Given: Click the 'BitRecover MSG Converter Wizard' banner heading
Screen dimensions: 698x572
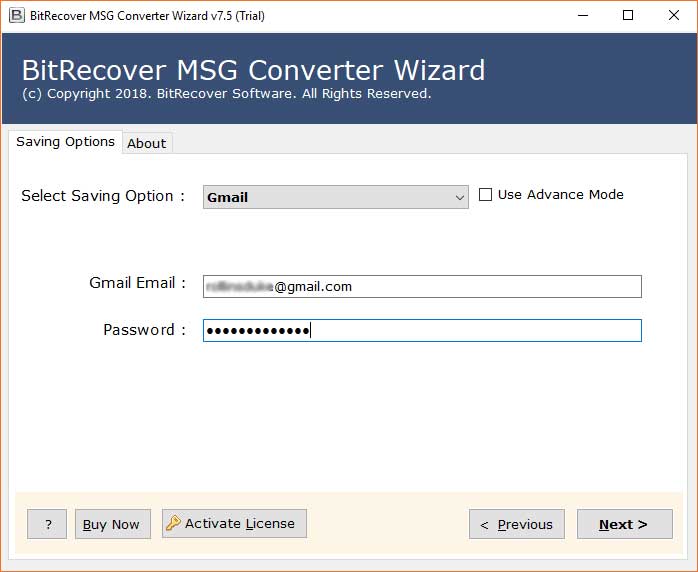Looking at the screenshot, I should pos(253,70).
